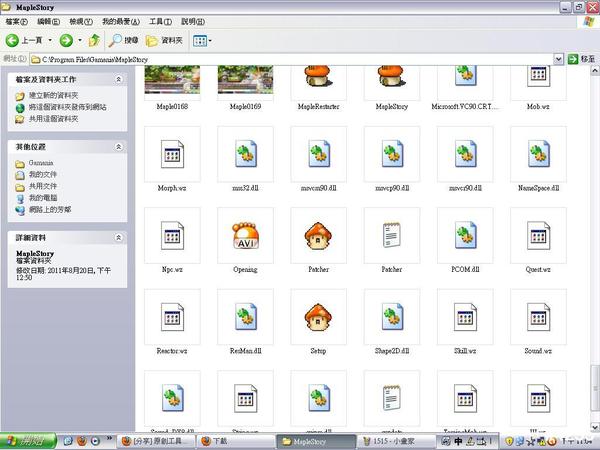Click the address bar path field
Screen dimensions: 600x450
[300, 60]
